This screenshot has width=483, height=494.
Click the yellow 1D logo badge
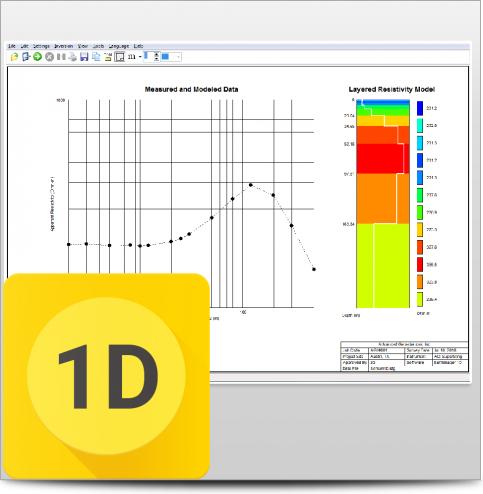coord(107,376)
